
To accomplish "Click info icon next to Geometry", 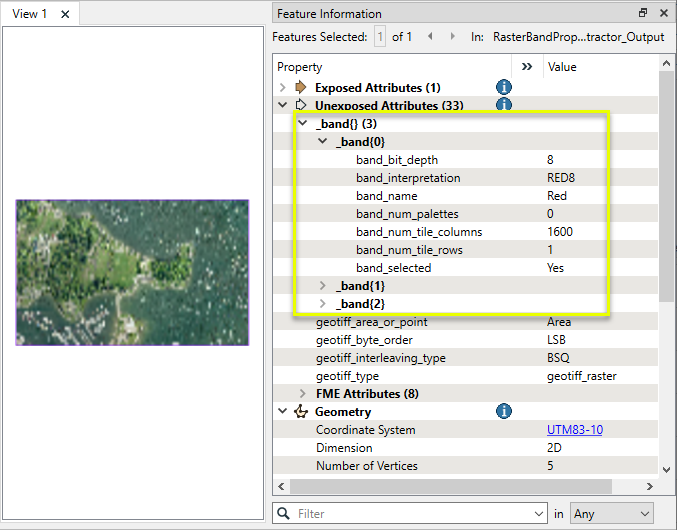I will click(504, 412).
